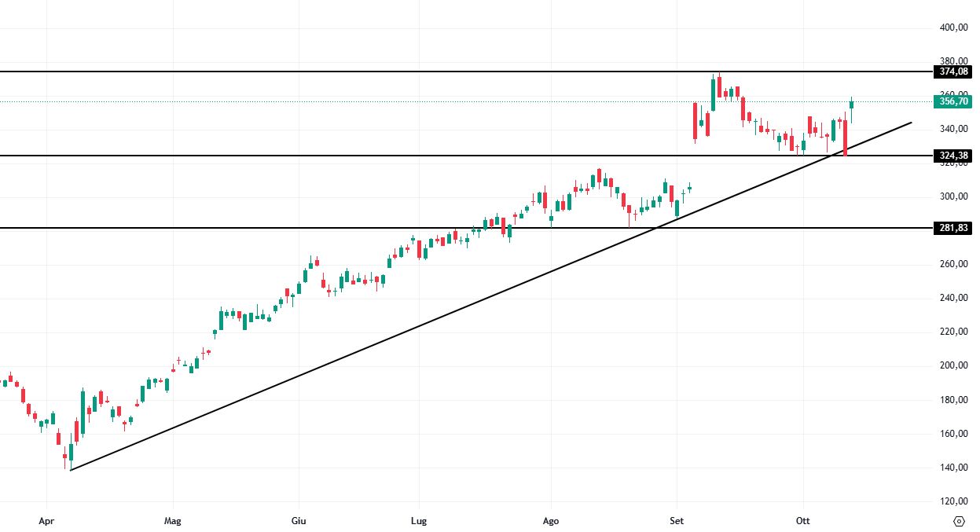Viewport: 980px width, 532px height.
Task: Click the 120,00 price scale value
Action: 953,501
